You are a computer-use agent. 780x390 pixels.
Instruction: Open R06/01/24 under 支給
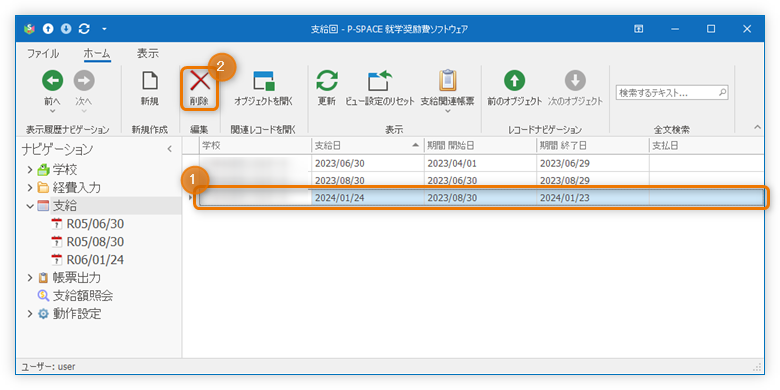[95, 260]
